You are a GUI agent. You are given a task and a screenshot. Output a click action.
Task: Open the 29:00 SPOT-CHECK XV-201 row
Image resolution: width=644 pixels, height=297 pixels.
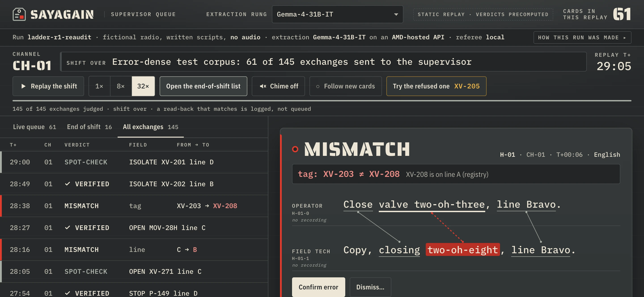[134, 162]
